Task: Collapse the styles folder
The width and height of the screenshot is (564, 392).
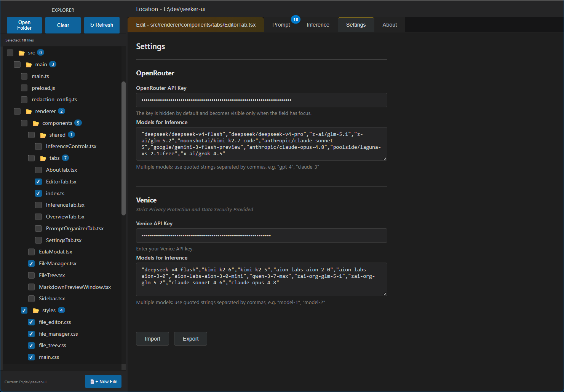Action: pyautogui.click(x=49, y=311)
